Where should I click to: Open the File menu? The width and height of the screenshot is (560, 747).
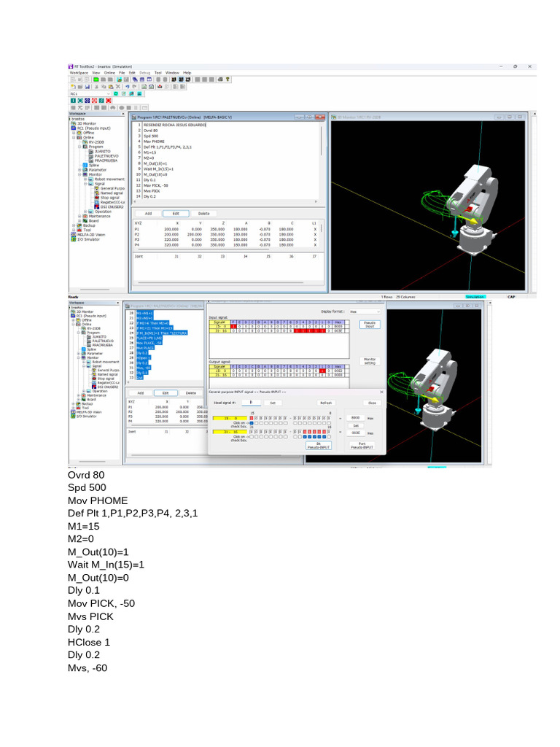[x=122, y=73]
